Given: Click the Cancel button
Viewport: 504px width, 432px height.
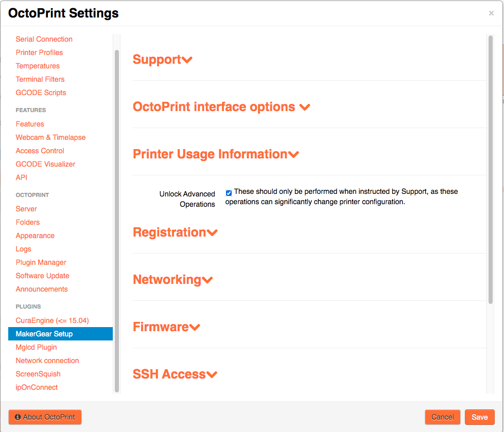Looking at the screenshot, I should point(442,417).
